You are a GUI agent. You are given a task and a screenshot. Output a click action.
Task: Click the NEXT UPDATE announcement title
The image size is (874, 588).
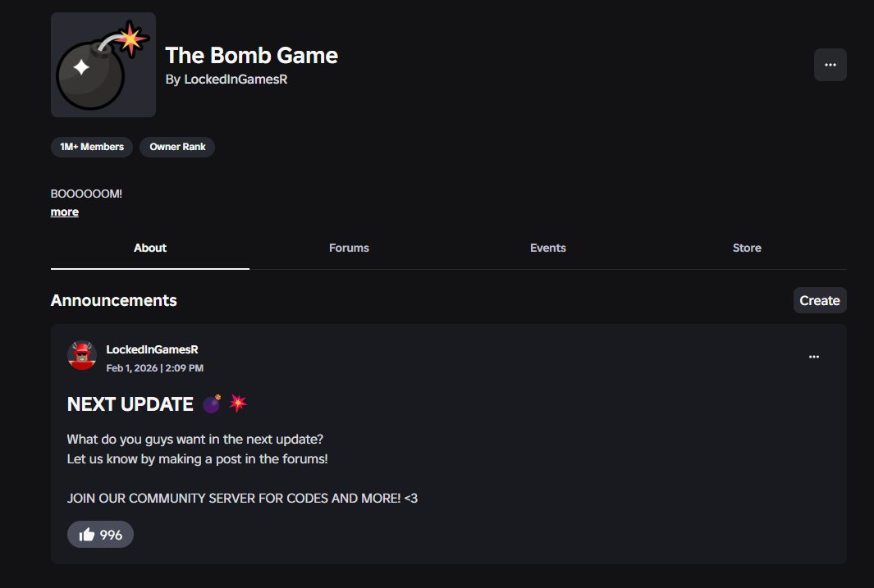158,403
